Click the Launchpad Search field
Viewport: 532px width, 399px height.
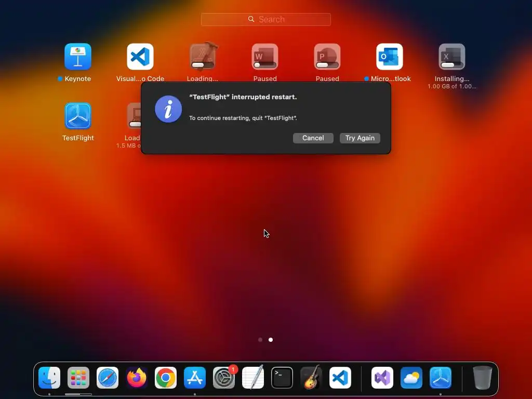coord(266,19)
